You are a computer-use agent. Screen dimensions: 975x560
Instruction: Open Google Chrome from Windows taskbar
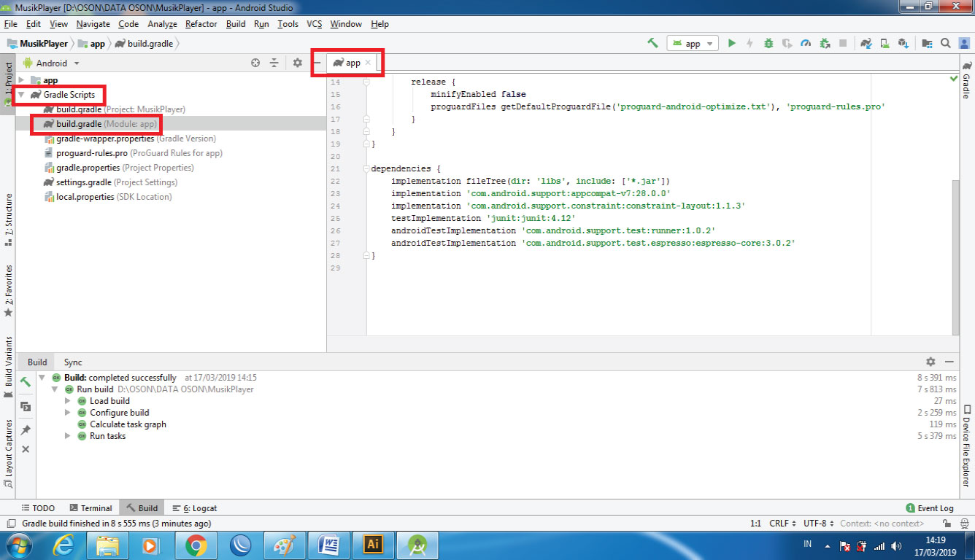[196, 545]
